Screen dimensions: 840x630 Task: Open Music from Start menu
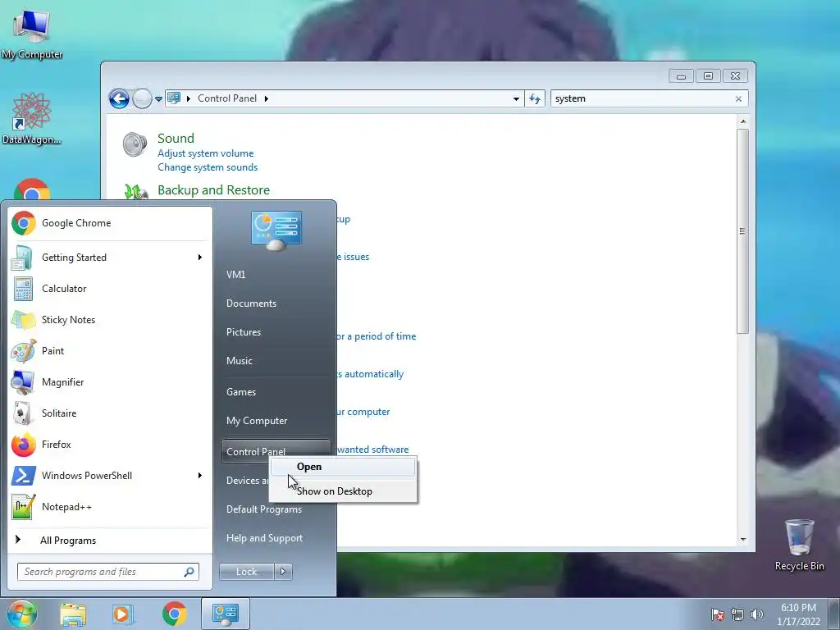point(276,361)
